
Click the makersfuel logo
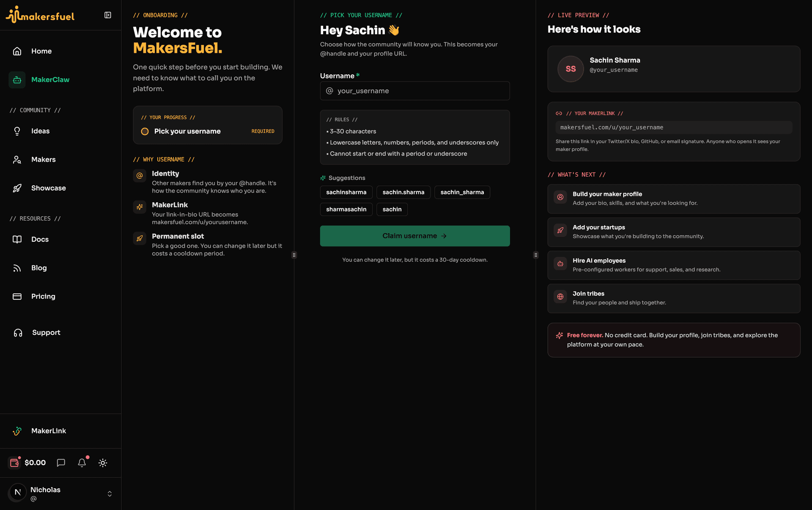tap(40, 15)
